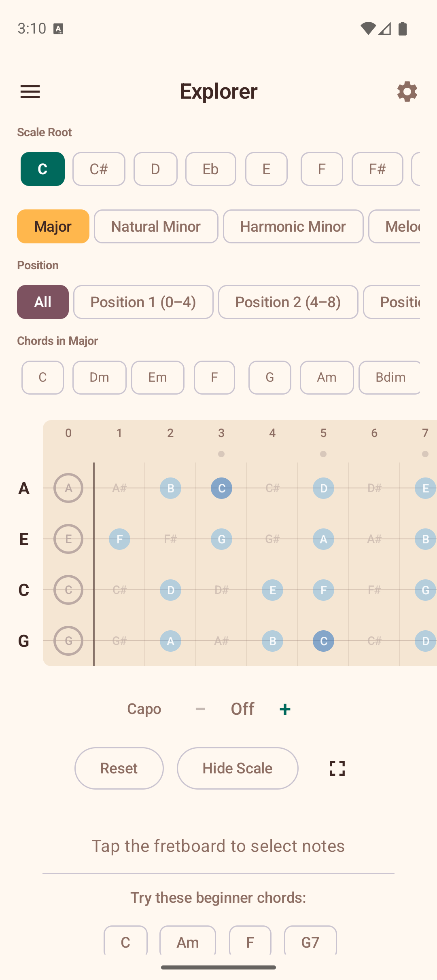Change scale root to C#
Viewport: 437px width, 980px height.
coord(99,169)
